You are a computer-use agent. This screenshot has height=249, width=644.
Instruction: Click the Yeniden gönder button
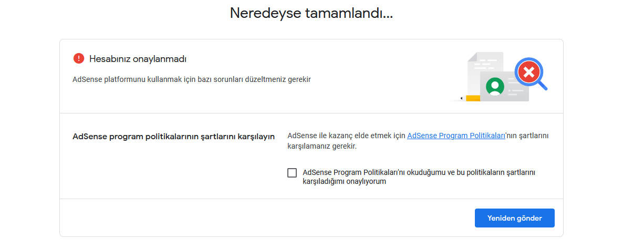coord(514,218)
